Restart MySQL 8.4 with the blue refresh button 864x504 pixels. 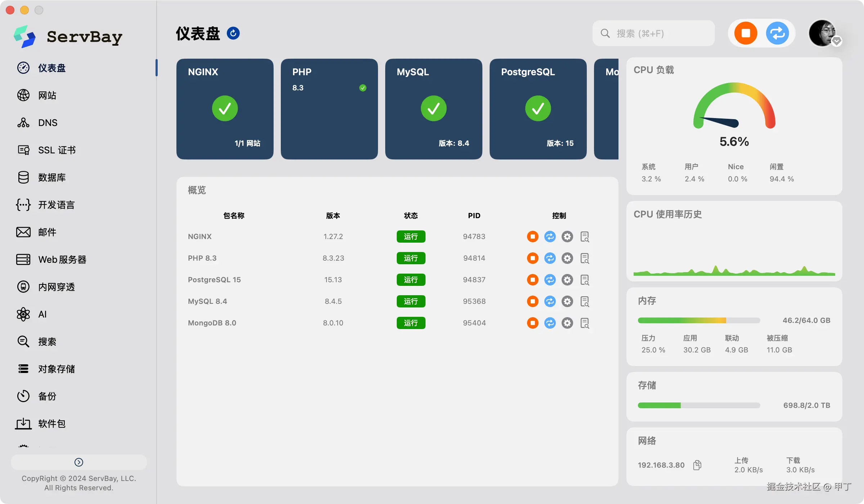tap(550, 301)
